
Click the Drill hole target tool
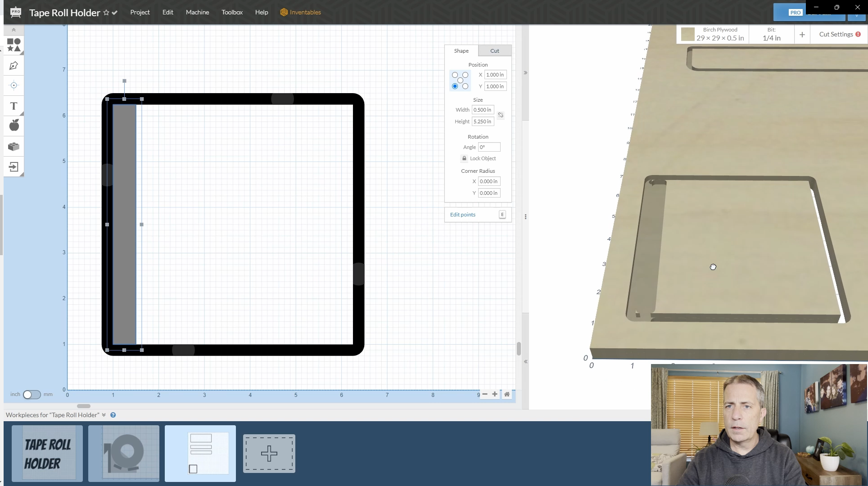(14, 85)
